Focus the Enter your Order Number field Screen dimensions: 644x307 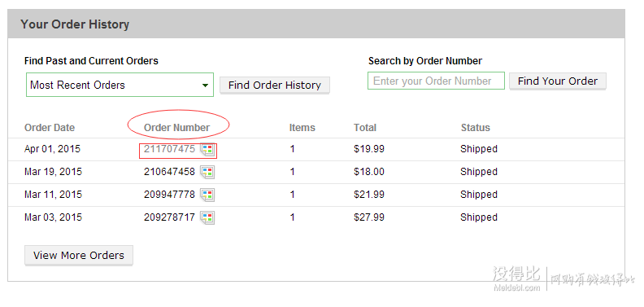436,81
